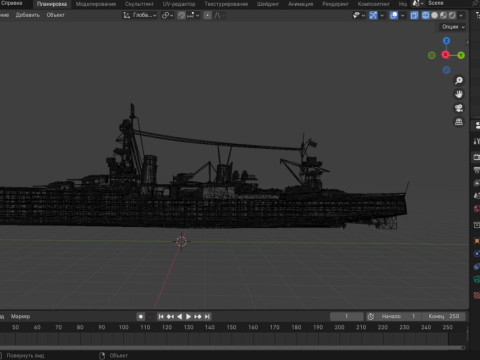Switch to the Текстурирование workspace tab
The height and width of the screenshot is (360, 480).
pyautogui.click(x=226, y=4)
